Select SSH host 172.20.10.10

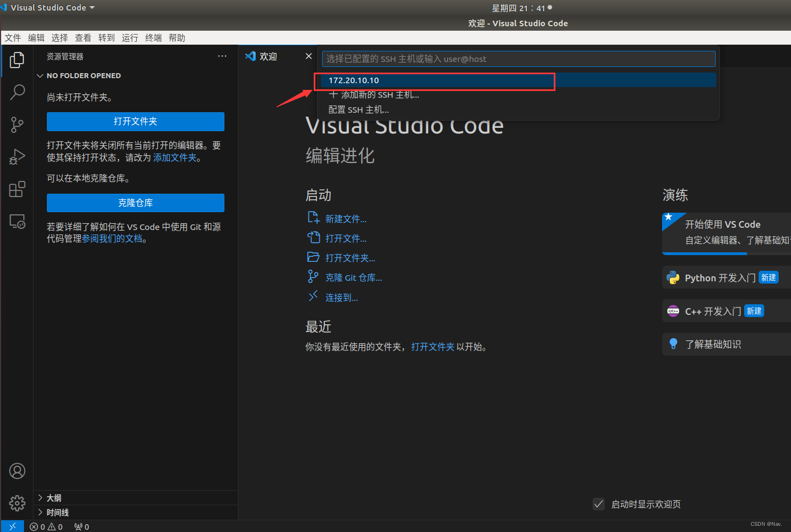click(519, 80)
